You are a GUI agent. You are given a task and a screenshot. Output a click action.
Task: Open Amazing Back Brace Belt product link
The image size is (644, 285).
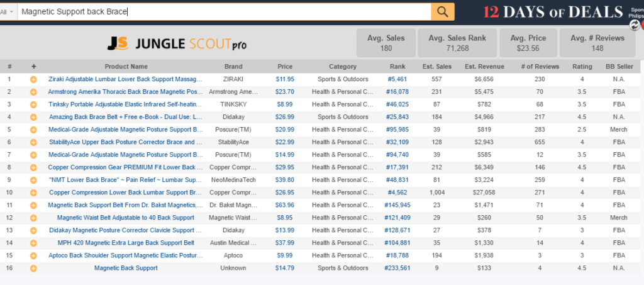tap(125, 117)
